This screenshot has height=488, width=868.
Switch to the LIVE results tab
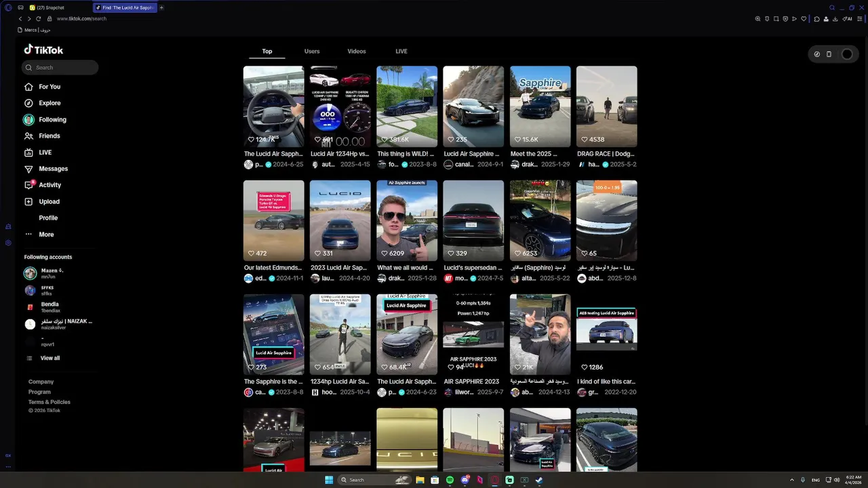coord(401,52)
